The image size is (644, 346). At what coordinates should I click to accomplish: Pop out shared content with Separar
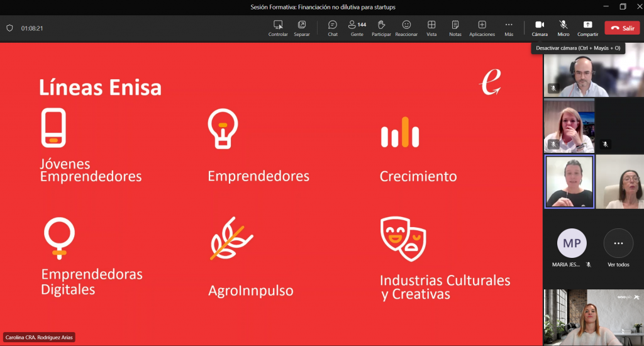tap(301, 28)
